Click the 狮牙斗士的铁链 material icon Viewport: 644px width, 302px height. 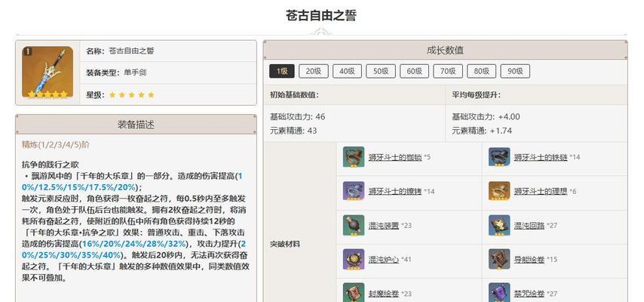[499, 157]
